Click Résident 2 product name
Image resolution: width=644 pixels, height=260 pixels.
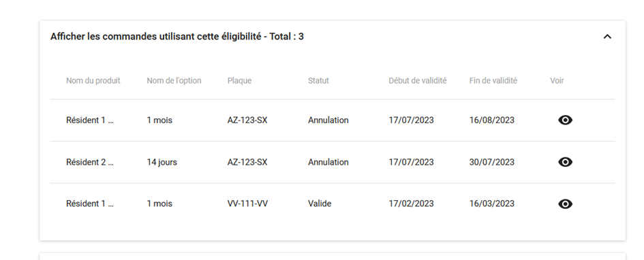(x=90, y=163)
